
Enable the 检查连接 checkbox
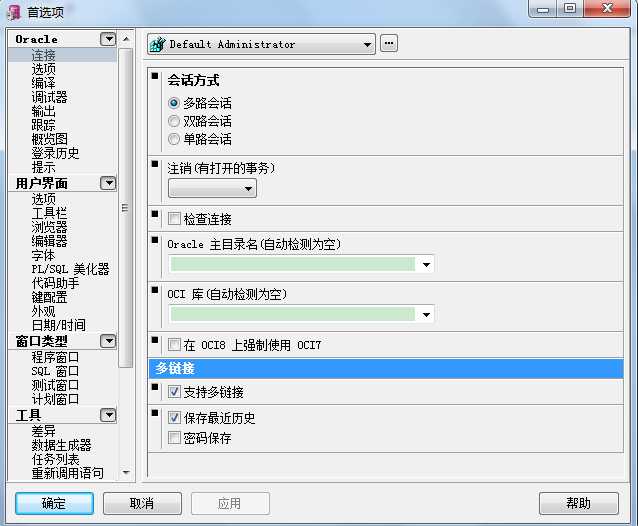click(x=174, y=219)
